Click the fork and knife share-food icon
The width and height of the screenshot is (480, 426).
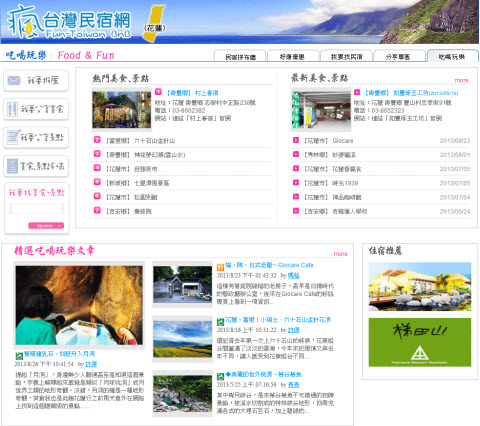click(13, 109)
